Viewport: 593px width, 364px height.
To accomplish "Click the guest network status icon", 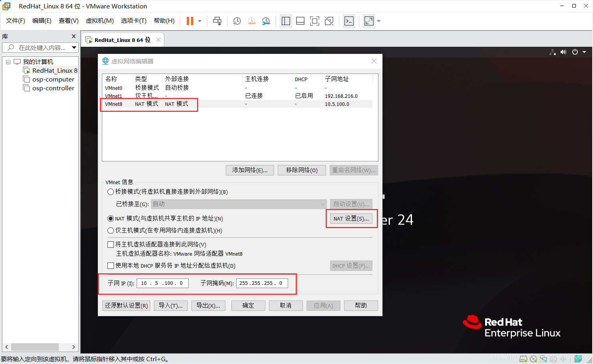I will click(x=553, y=52).
